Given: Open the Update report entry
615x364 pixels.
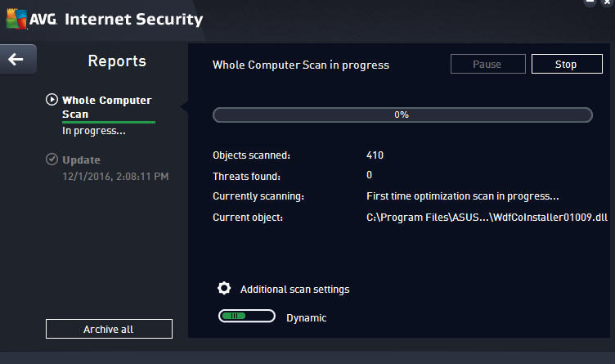Looking at the screenshot, I should click(81, 160).
